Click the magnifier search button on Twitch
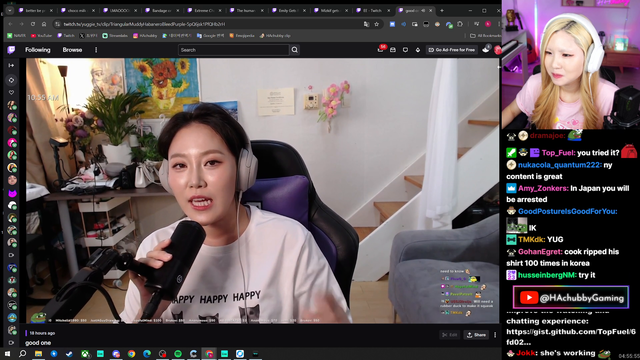 coord(294,50)
